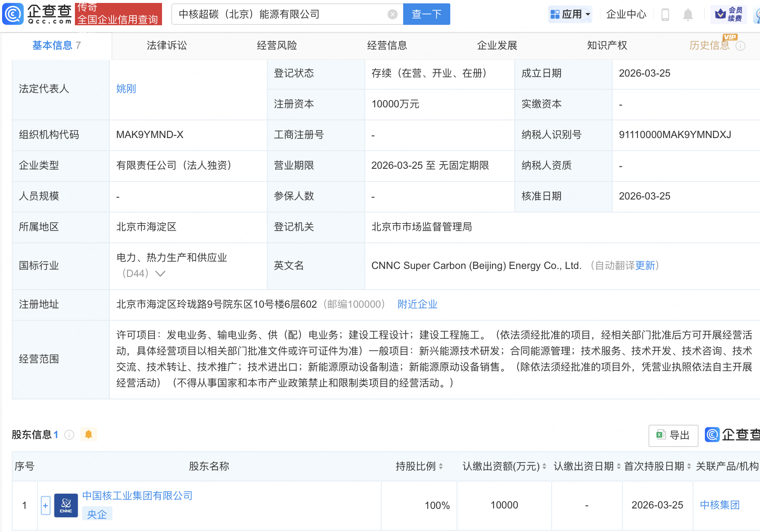760x532 pixels.
Task: Click the info icon beside 历史信息
Action: tap(740, 46)
